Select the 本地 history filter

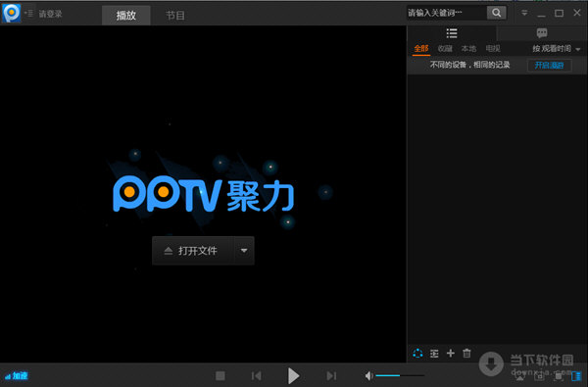tap(468, 49)
